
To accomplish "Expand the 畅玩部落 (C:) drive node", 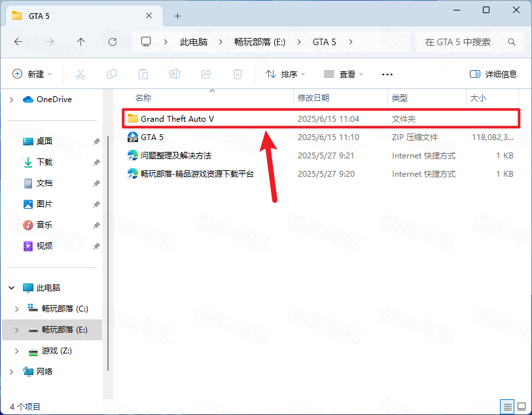I will tap(16, 309).
